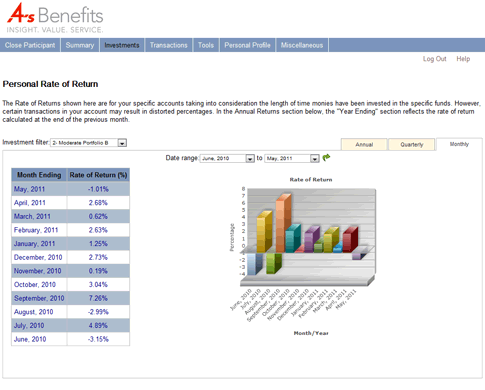The height and width of the screenshot is (390, 485).
Task: Select the March, 2011 row label
Action: tap(32, 217)
